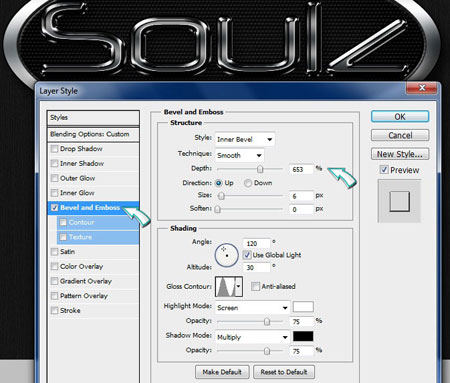Select the Up direction radio button
The image size is (450, 383).
coord(219,183)
